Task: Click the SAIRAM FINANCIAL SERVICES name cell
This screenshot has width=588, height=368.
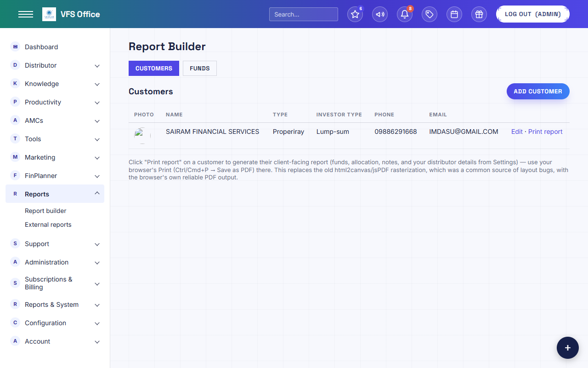Action: coord(212,132)
